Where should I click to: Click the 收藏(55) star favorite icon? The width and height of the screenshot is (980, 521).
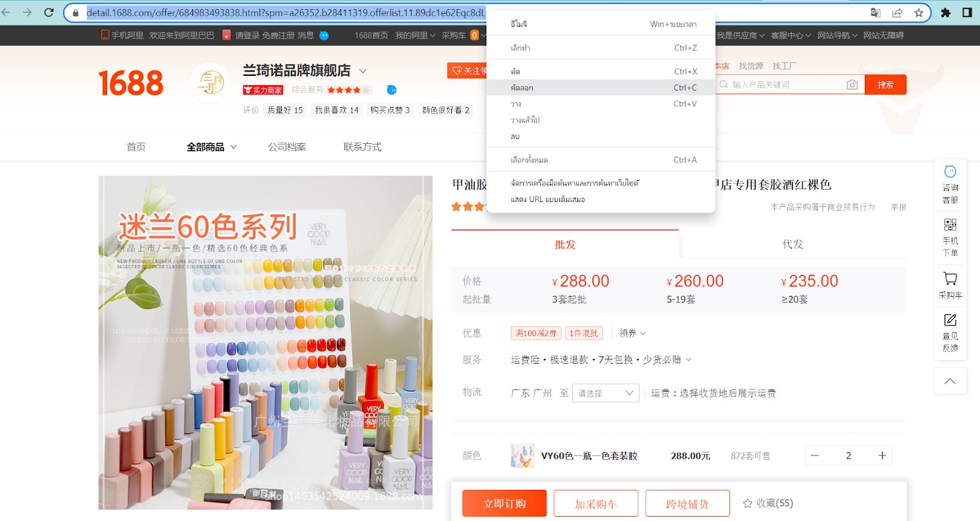pyautogui.click(x=747, y=503)
